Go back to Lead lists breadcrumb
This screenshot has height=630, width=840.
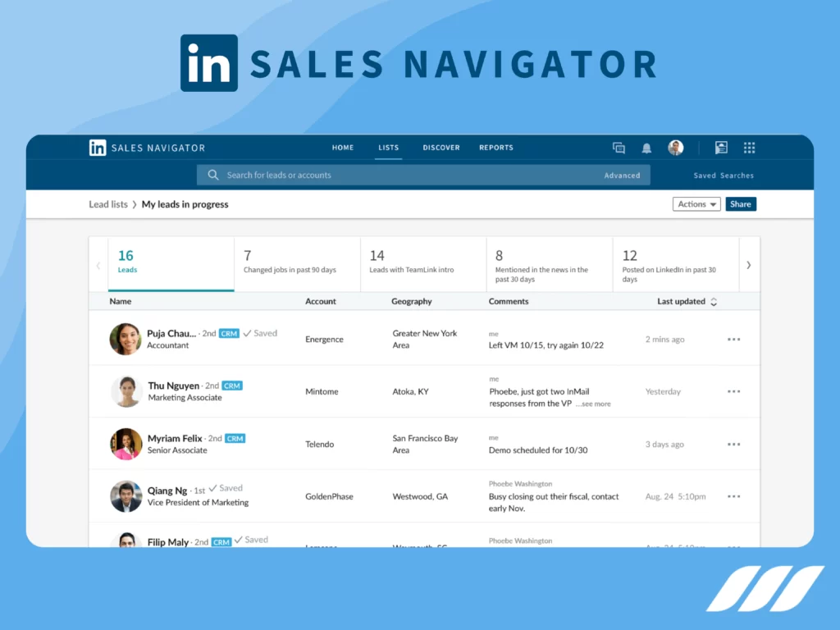click(108, 204)
